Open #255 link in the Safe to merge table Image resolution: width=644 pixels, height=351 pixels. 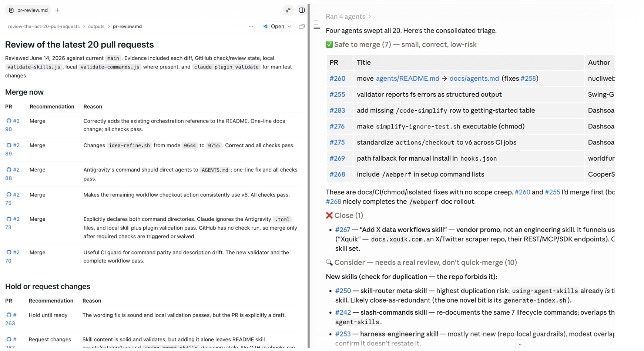[x=337, y=94]
